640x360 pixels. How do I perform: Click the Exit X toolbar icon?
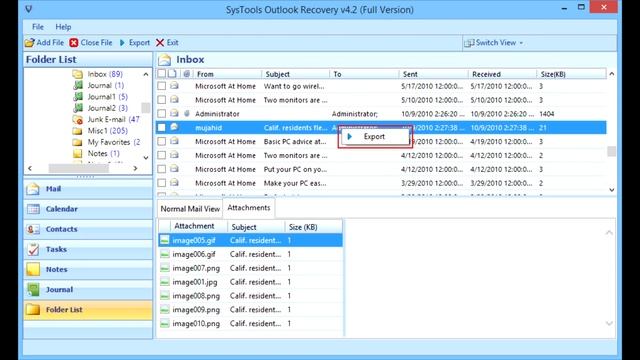[160, 42]
